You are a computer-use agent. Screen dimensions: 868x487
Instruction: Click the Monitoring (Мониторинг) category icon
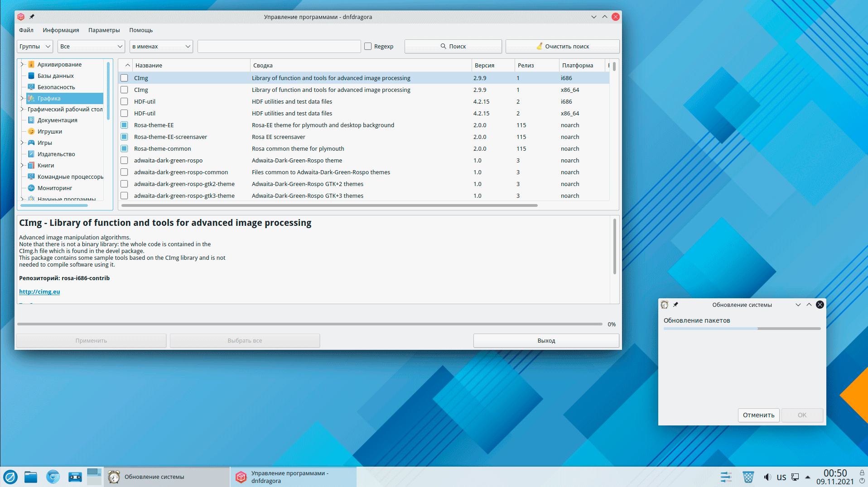[x=31, y=188]
